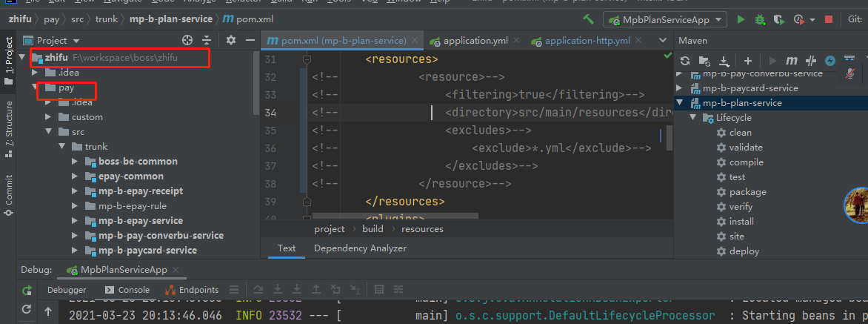The height and width of the screenshot is (324, 868).
Task: Open the Dependency Analyzer tab
Action: [361, 248]
